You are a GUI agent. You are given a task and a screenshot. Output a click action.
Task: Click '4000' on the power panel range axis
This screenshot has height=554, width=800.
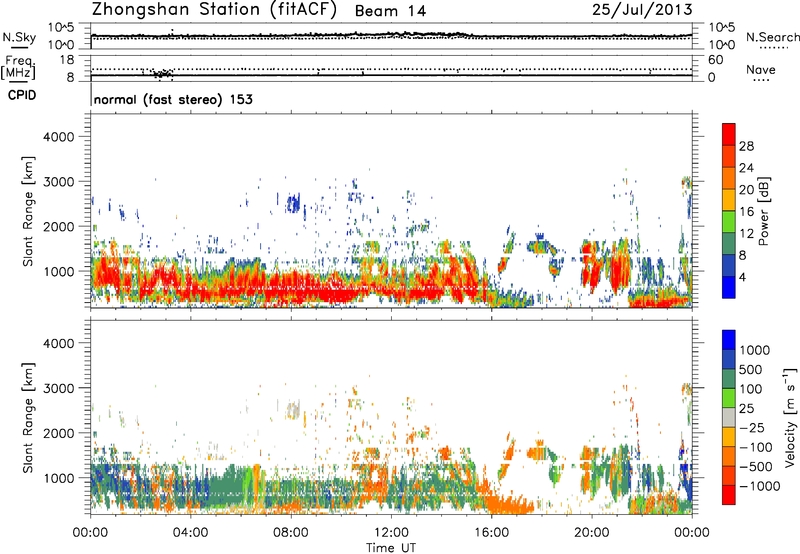click(58, 137)
